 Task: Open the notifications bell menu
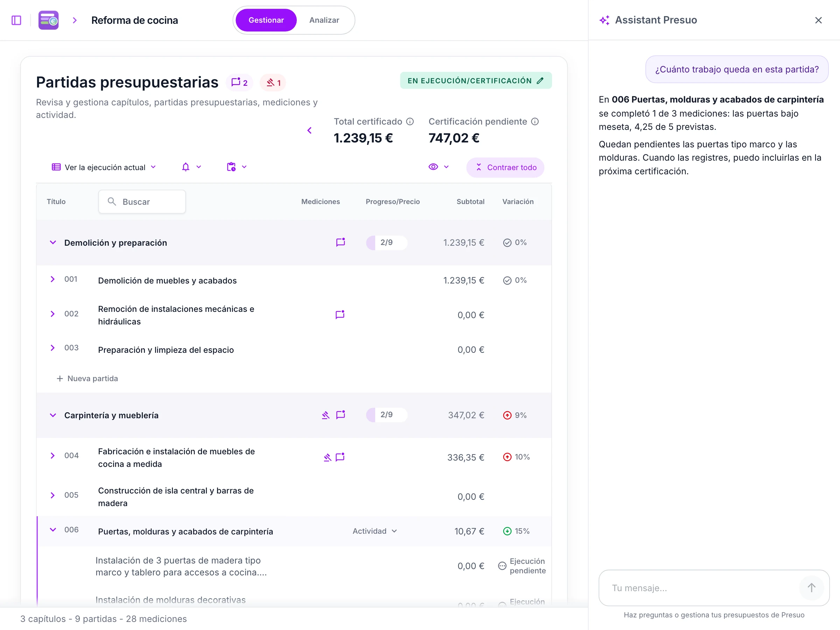[x=191, y=167]
